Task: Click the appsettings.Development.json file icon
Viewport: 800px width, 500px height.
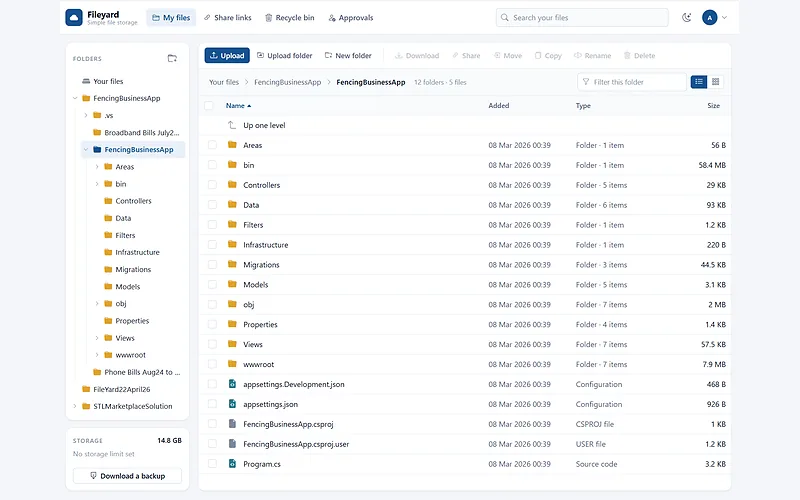Action: (232, 384)
